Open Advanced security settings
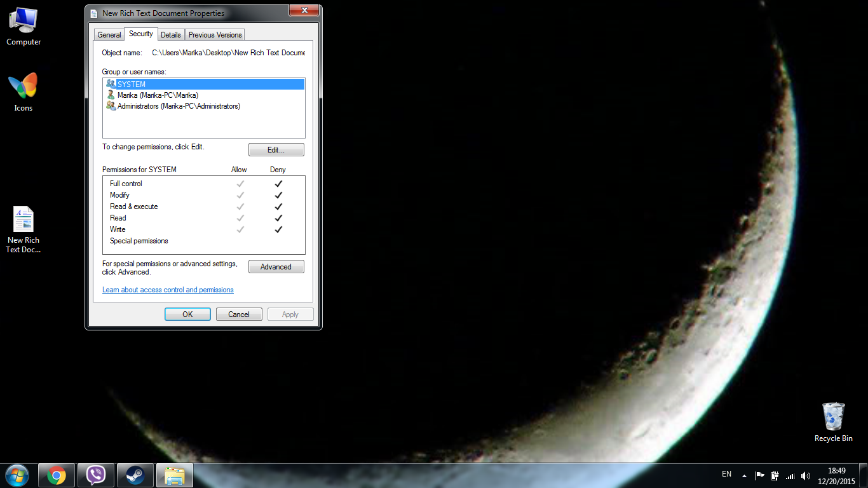The image size is (868, 488). click(x=276, y=267)
